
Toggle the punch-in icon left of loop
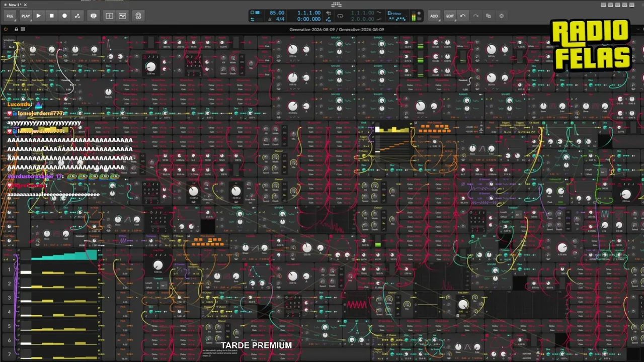tap(328, 13)
